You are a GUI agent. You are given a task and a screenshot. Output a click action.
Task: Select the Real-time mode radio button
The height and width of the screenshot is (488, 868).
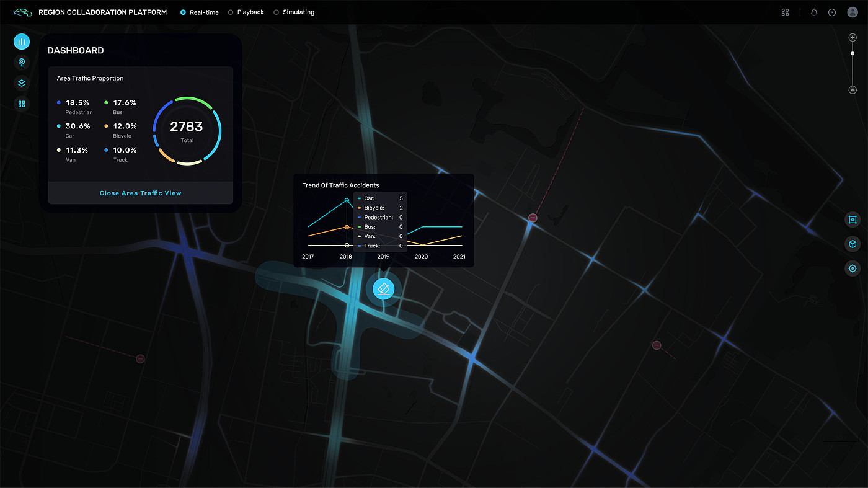click(183, 12)
